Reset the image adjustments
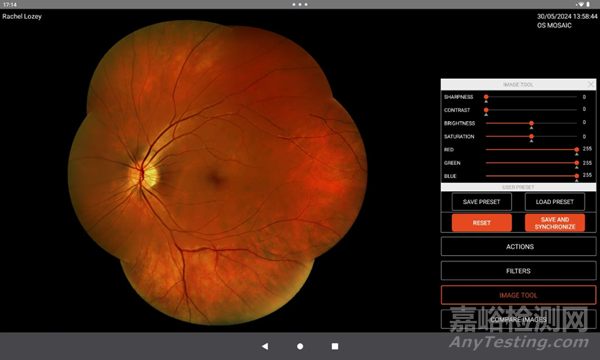 481,223
